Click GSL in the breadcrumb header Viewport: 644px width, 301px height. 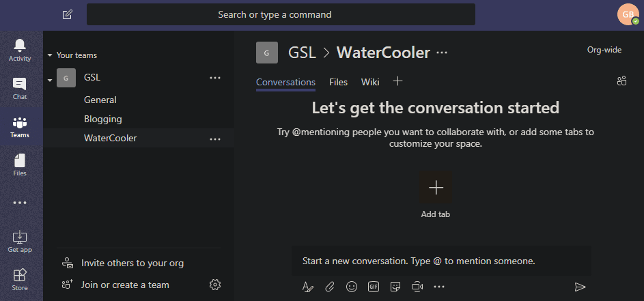point(302,53)
